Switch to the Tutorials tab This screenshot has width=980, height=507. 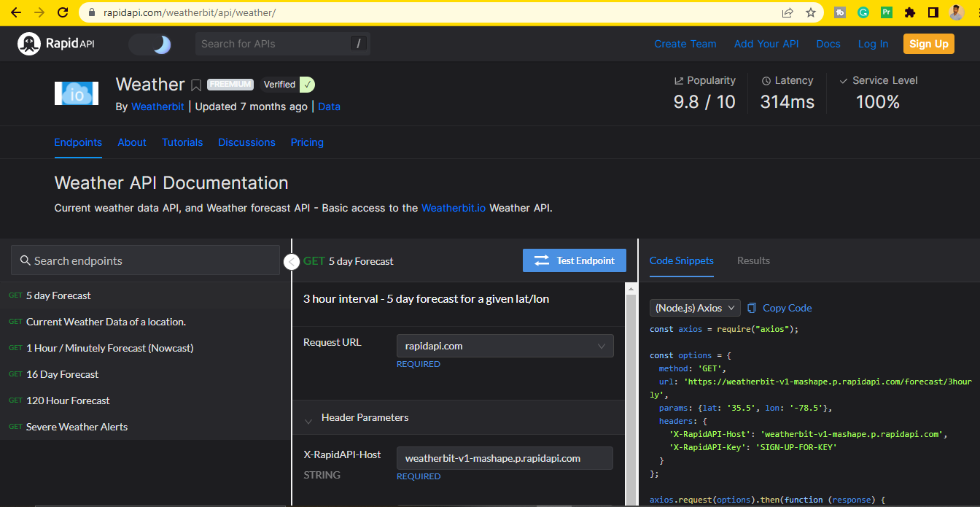pyautogui.click(x=182, y=142)
